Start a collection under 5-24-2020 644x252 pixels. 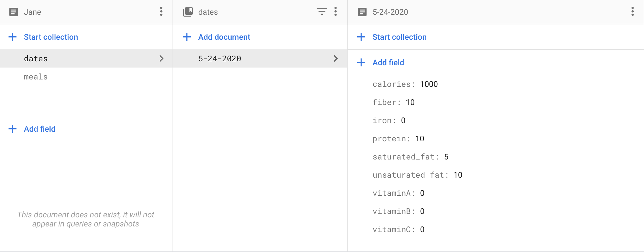[x=399, y=37]
